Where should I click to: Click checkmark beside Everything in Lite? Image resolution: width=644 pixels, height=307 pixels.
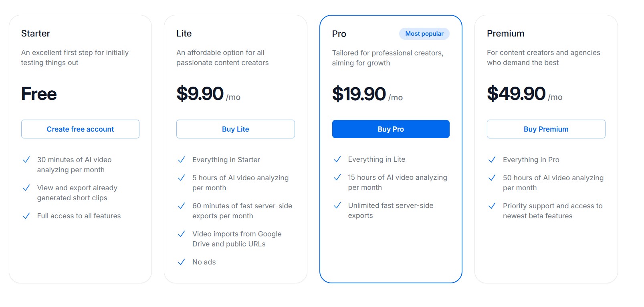click(x=337, y=159)
